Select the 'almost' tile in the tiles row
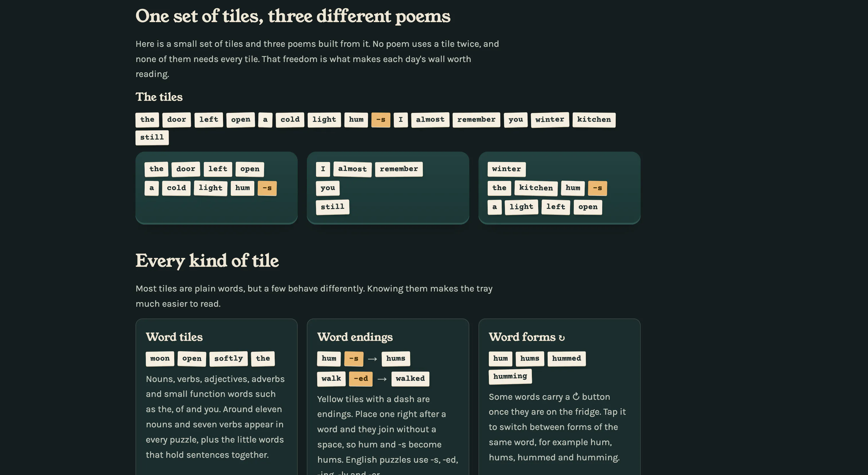 point(430,120)
